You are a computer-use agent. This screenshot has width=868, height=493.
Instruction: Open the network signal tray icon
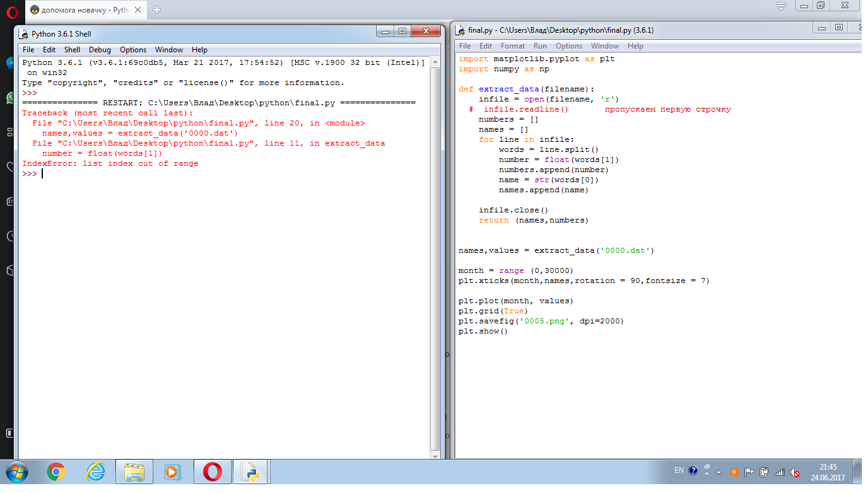tap(780, 472)
